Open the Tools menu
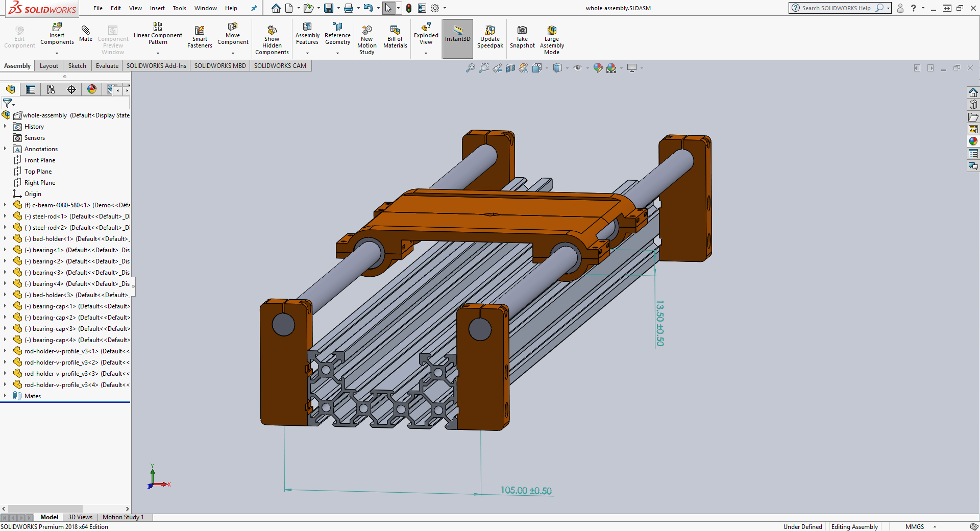 point(179,8)
